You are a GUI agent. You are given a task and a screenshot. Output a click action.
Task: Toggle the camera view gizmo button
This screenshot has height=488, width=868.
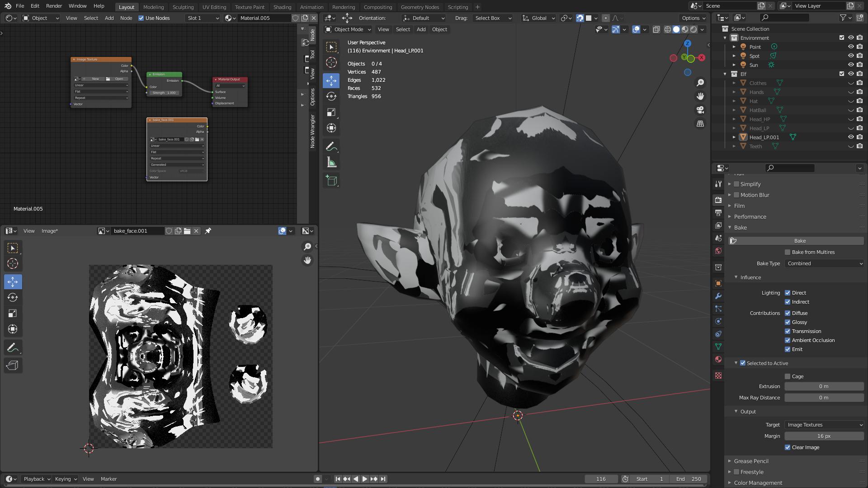(x=700, y=110)
